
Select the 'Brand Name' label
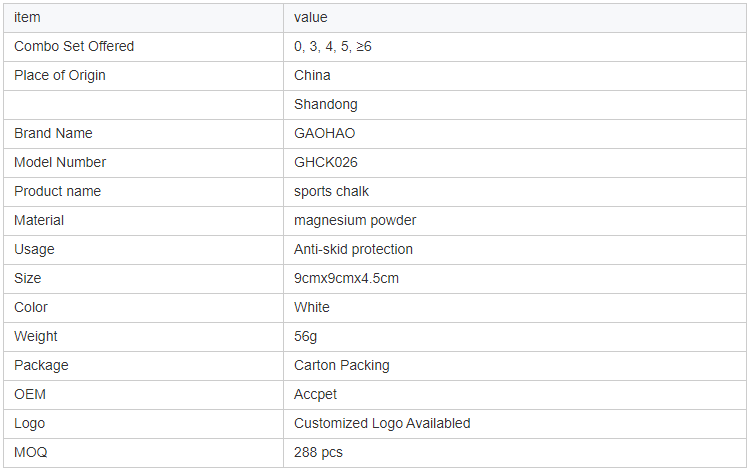[53, 133]
